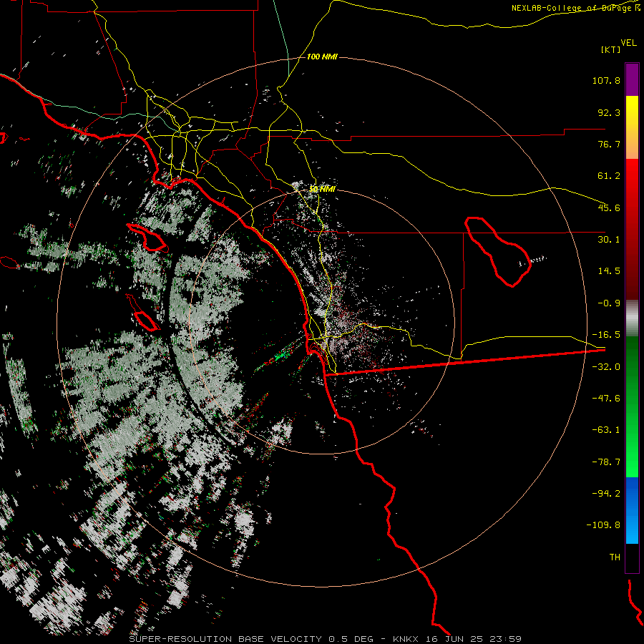Screen dimensions: 644x644
Task: Pick the yellow segment of the velocity color bar
Action: [632, 111]
